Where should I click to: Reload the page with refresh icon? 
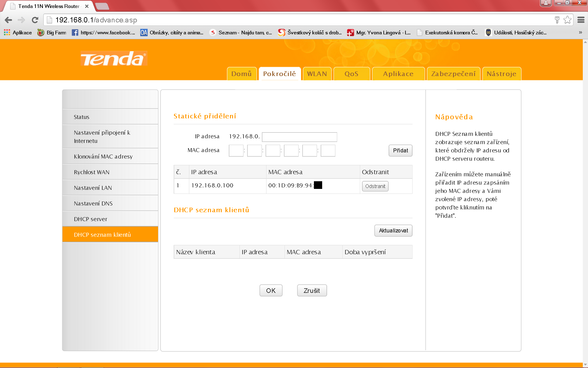point(35,20)
